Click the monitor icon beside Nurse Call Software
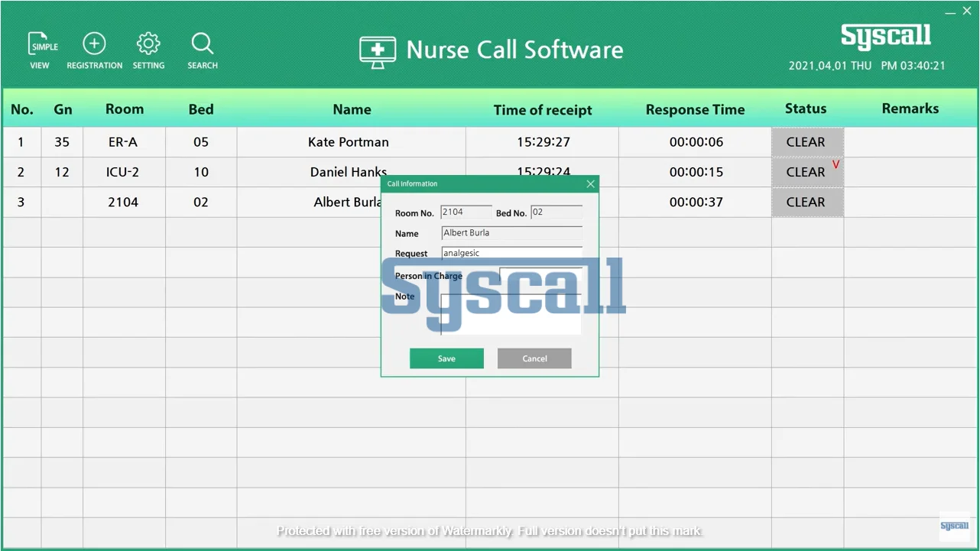The image size is (980, 551). click(x=376, y=50)
